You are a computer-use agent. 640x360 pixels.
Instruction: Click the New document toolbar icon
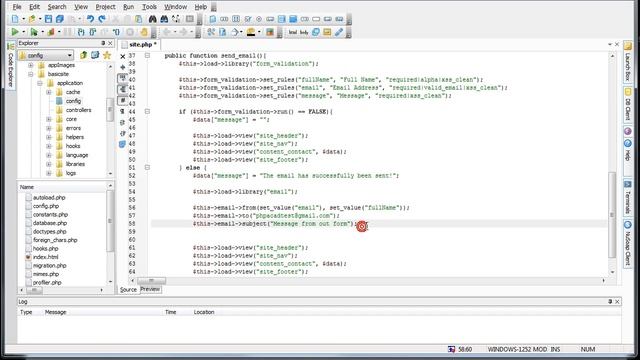pos(15,19)
